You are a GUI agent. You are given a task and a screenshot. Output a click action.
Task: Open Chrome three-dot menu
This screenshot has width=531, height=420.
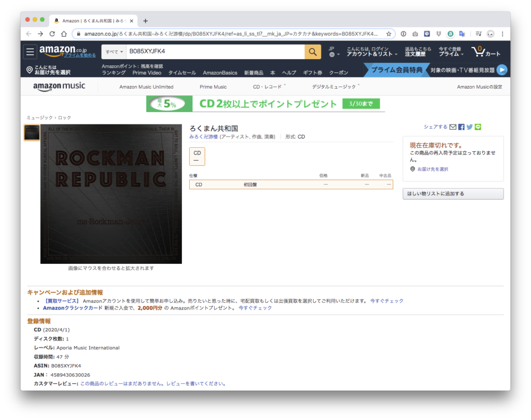click(x=502, y=34)
